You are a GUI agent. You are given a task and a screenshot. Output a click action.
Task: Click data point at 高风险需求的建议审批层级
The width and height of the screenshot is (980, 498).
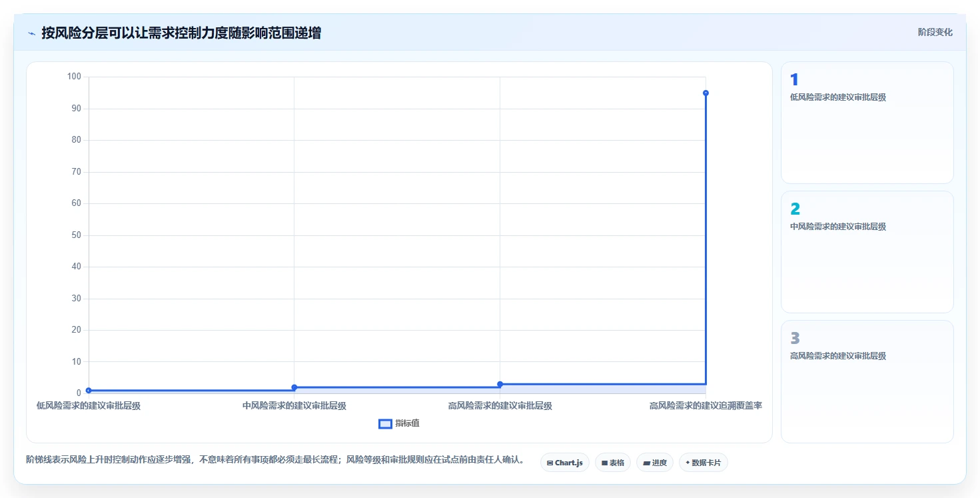[500, 384]
